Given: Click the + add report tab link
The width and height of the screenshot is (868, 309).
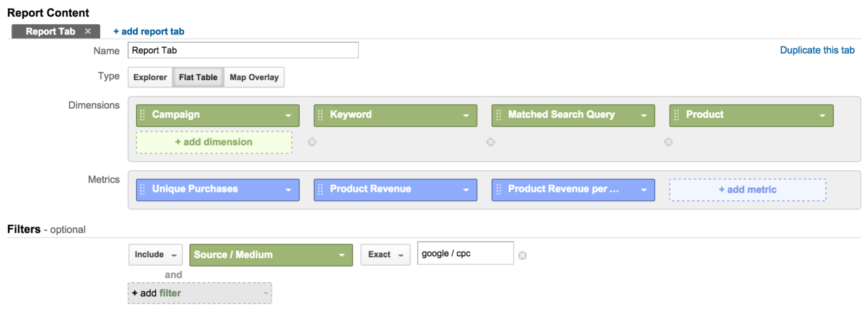Looking at the screenshot, I should click(x=149, y=31).
